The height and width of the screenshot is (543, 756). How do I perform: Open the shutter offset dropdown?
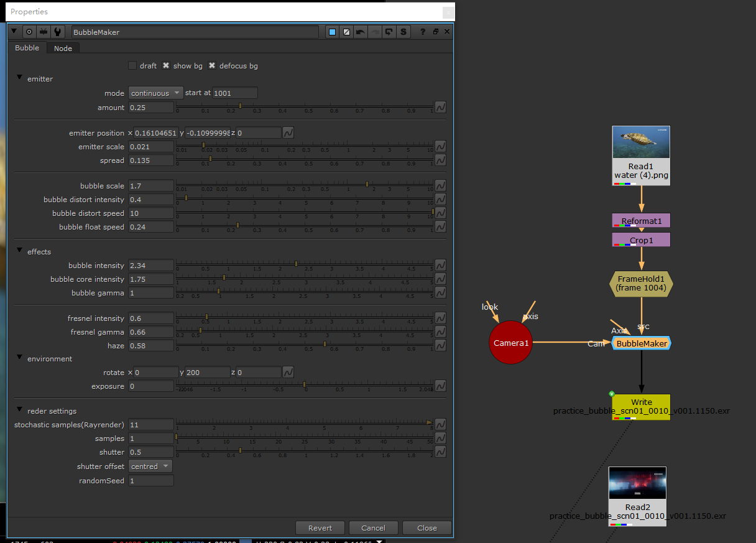(x=150, y=466)
